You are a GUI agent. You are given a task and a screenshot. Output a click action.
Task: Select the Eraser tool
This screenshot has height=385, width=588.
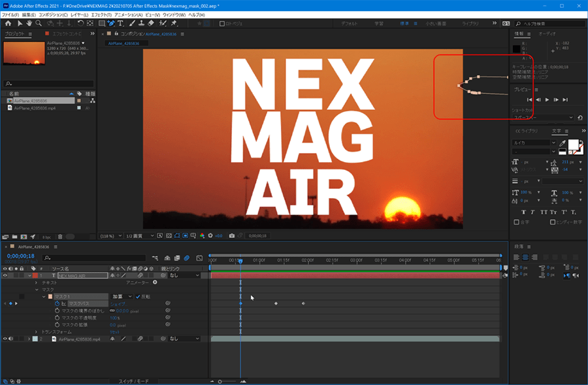pos(152,24)
